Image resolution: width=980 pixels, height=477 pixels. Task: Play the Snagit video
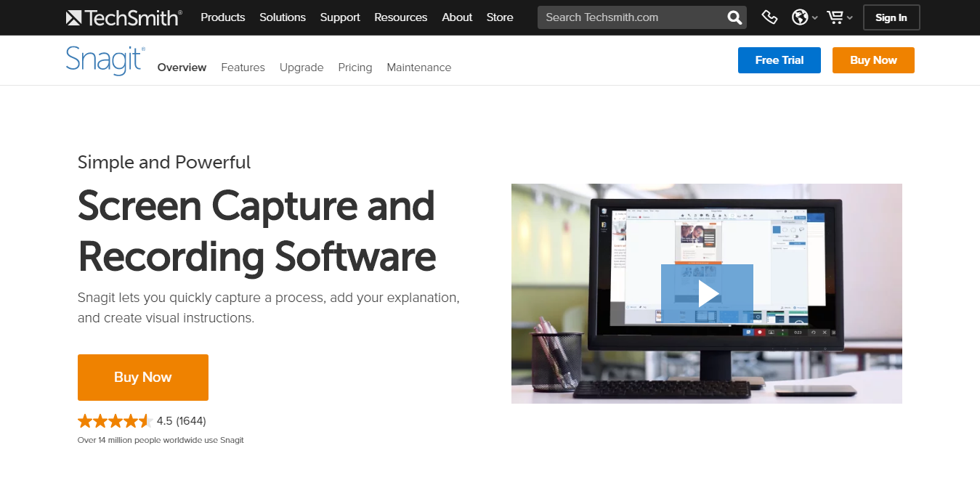pyautogui.click(x=706, y=293)
